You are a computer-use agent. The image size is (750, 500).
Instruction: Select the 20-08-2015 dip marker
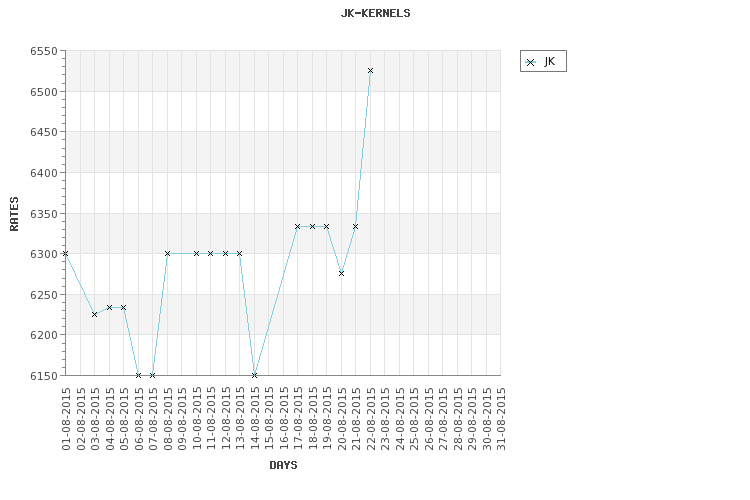coord(341,273)
